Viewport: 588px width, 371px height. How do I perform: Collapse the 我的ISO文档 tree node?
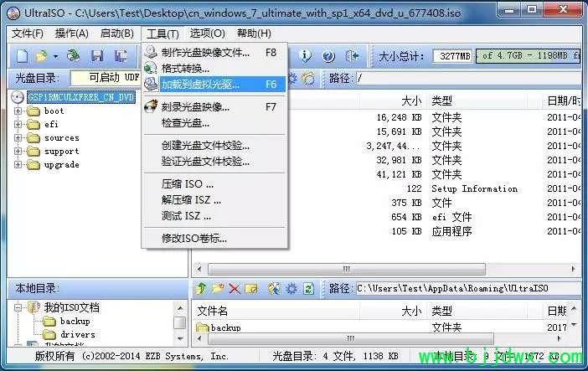(18, 307)
